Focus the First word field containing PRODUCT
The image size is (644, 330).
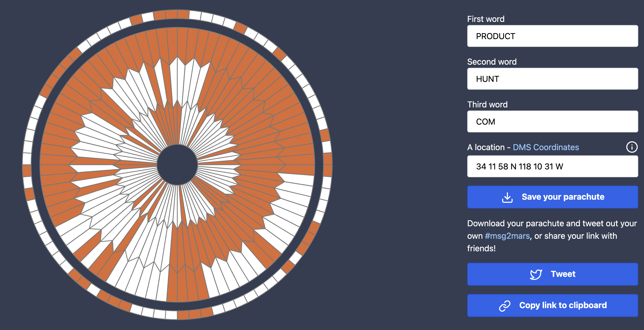pyautogui.click(x=552, y=36)
